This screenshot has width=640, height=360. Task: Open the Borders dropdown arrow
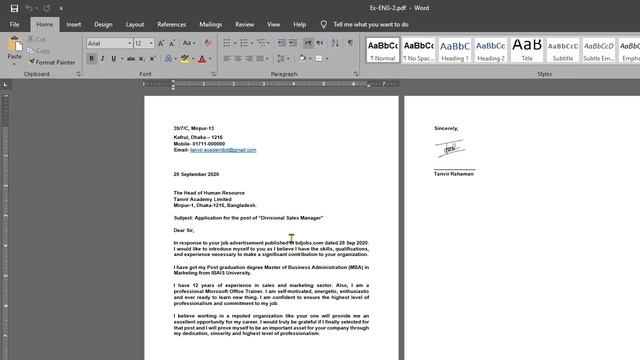click(x=327, y=59)
